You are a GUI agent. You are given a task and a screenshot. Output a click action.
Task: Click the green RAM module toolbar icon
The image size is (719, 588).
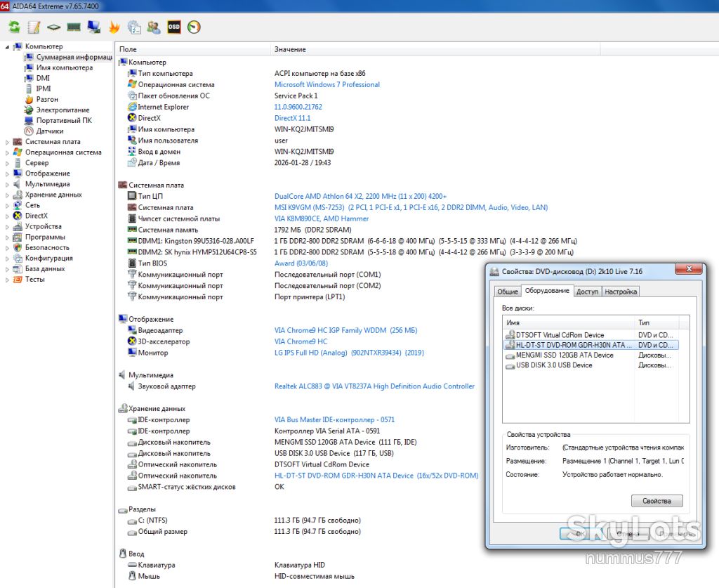(x=73, y=27)
